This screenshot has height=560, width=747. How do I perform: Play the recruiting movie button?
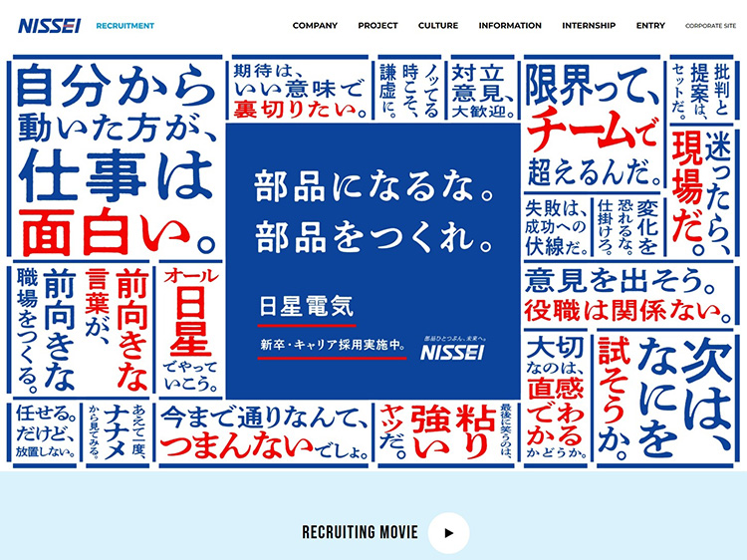coord(448,532)
